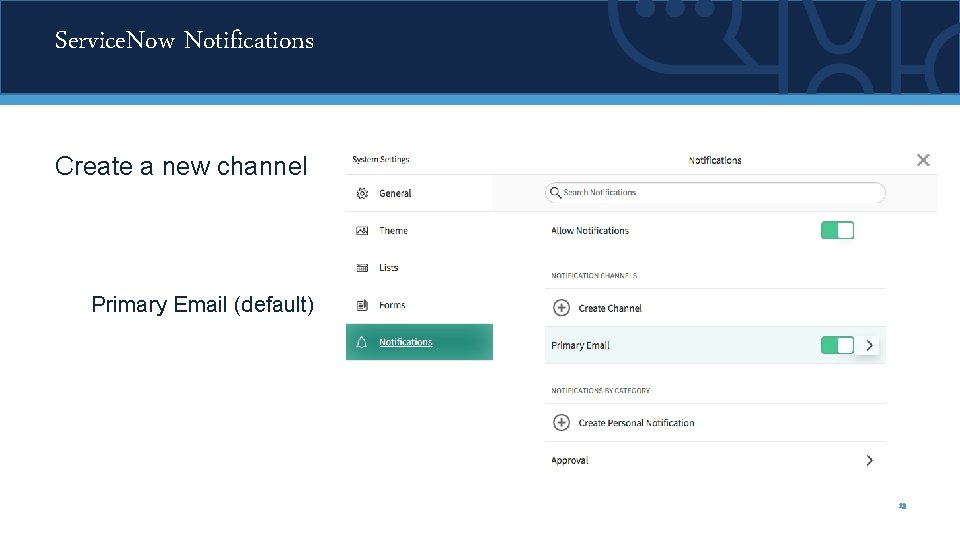Click the Notifications bell icon
The image size is (960, 540).
click(x=362, y=342)
